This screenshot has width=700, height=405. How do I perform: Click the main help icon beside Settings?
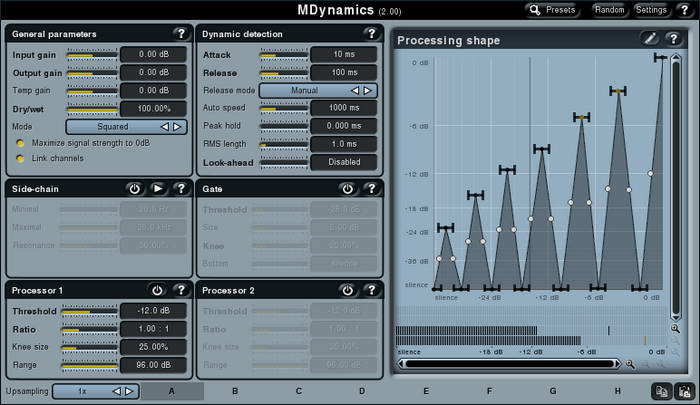[684, 9]
